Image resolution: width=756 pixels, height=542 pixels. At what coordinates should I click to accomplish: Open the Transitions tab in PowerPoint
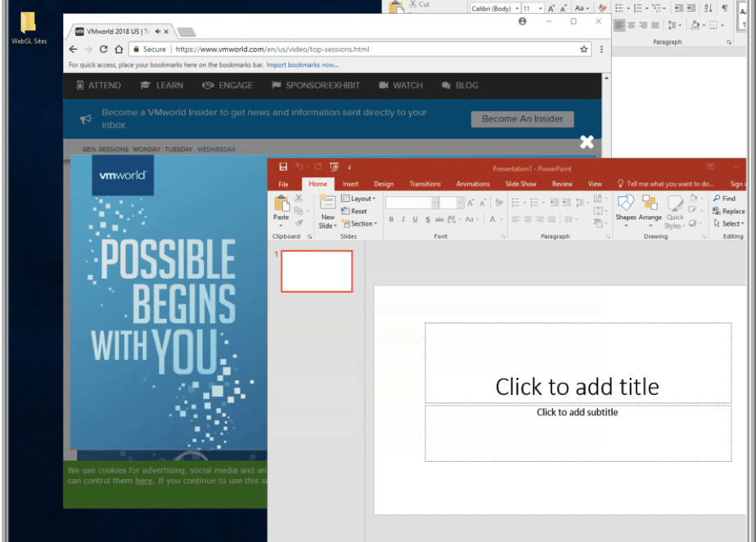[425, 184]
